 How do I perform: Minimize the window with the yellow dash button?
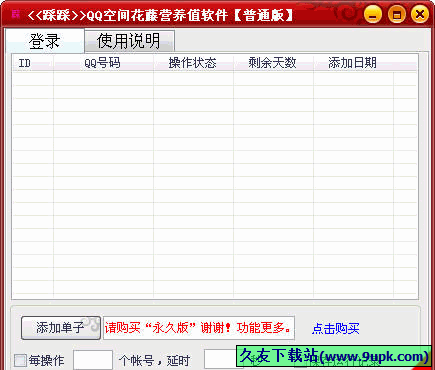point(373,14)
